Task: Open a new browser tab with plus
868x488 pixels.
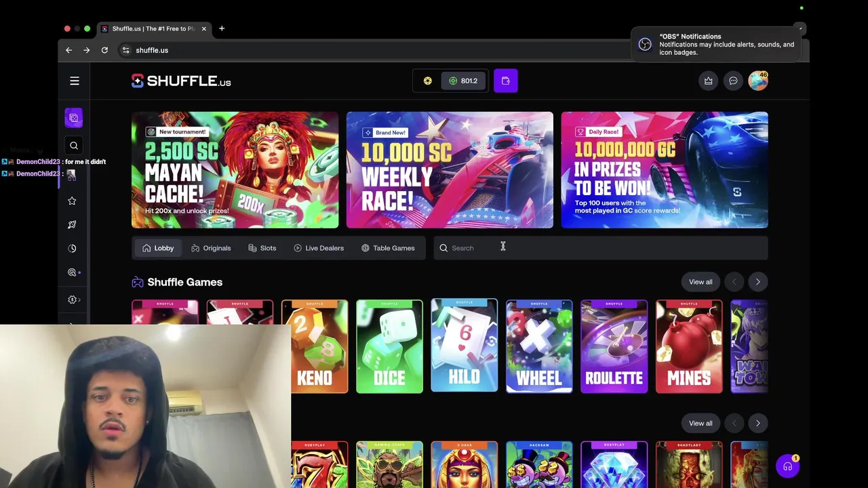Action: coord(222,28)
